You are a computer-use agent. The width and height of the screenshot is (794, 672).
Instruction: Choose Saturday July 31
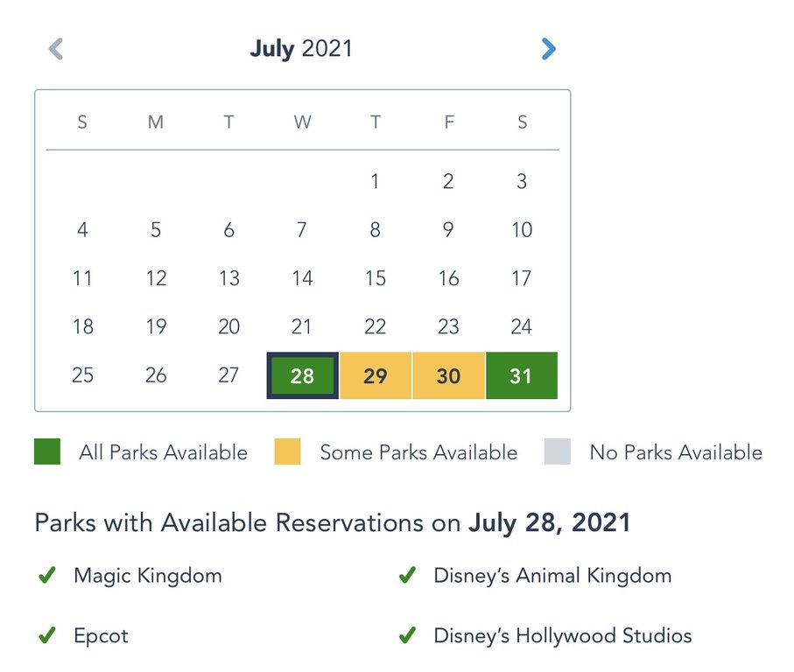[522, 376]
